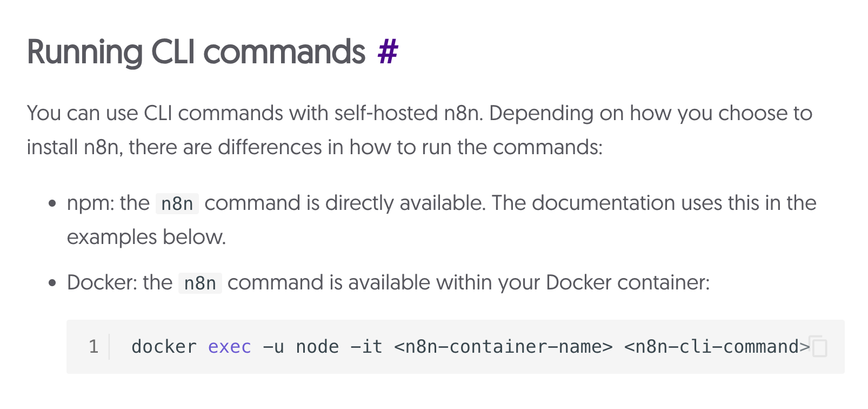Click the <n8n-container-name> placeholder in code
The image size is (868, 409).
tap(503, 347)
